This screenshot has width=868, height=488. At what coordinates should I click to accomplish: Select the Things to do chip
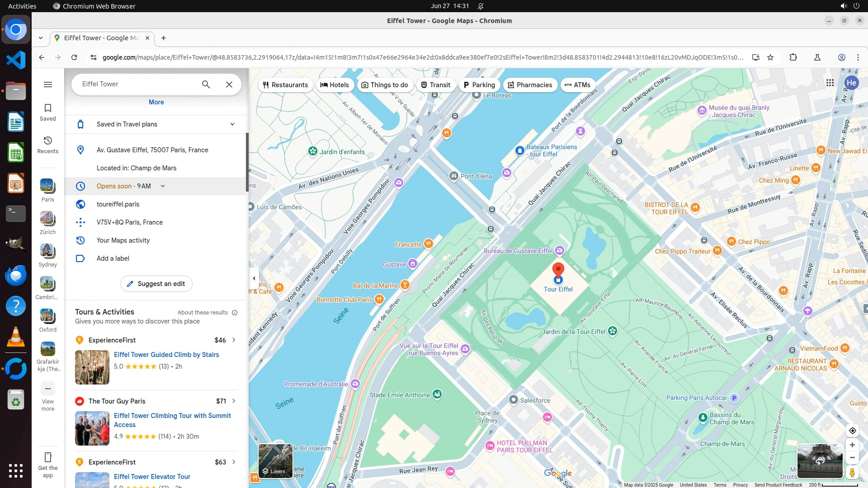click(x=385, y=85)
